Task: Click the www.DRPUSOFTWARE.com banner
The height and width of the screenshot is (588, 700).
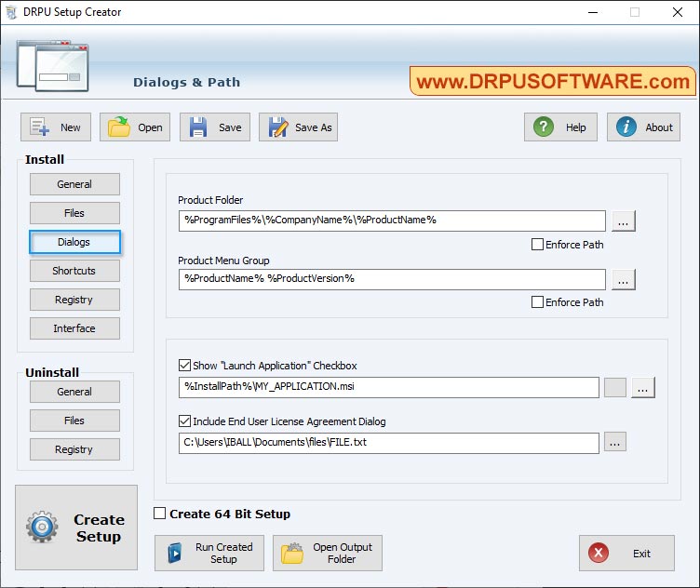Action: point(553,81)
